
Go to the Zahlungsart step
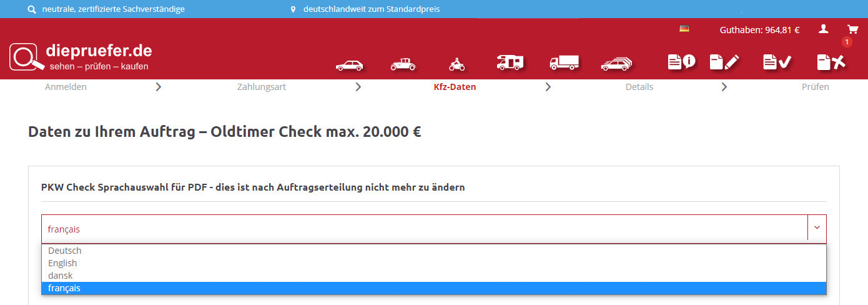[261, 87]
